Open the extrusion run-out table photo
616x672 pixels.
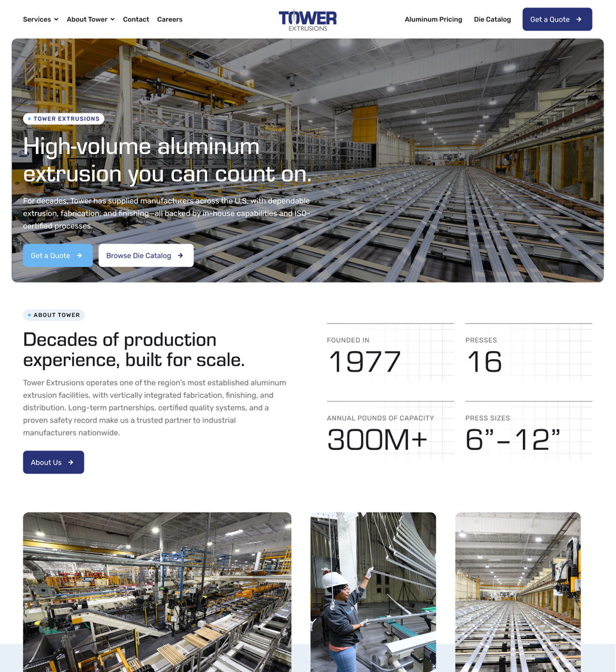pos(518,592)
